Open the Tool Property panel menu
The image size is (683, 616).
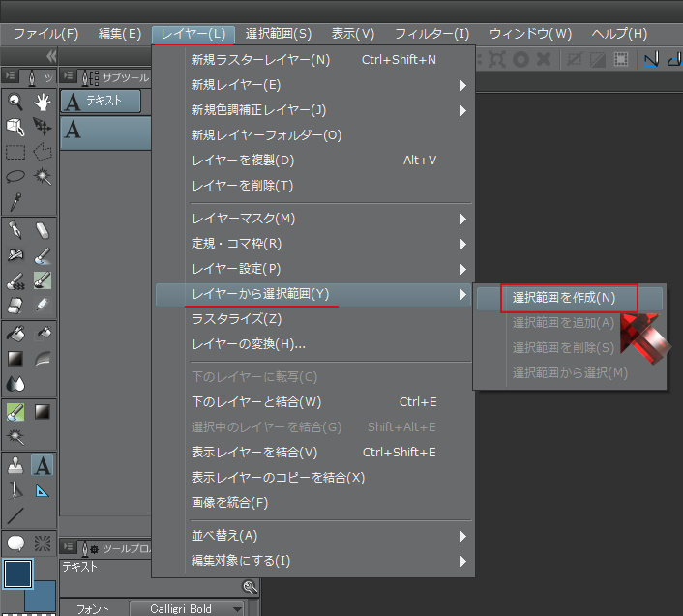[69, 546]
